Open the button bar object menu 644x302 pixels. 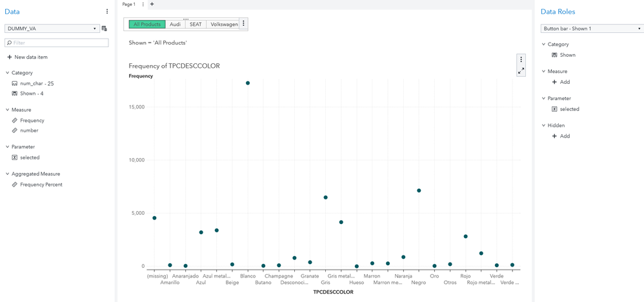[x=243, y=23]
